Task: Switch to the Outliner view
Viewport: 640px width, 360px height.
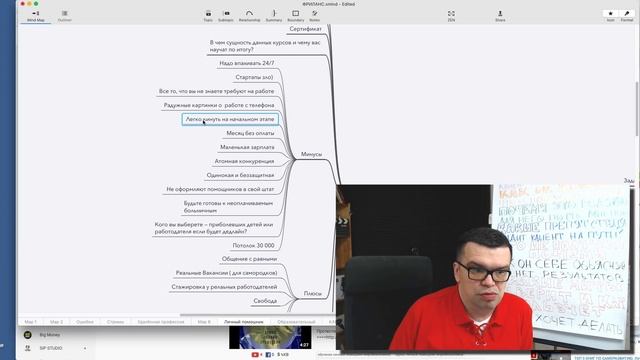Action: [x=64, y=16]
